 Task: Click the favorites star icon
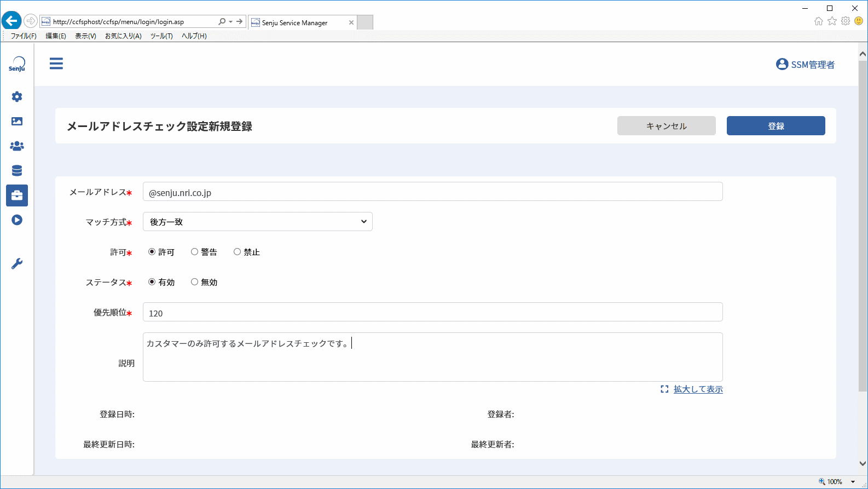tap(832, 21)
